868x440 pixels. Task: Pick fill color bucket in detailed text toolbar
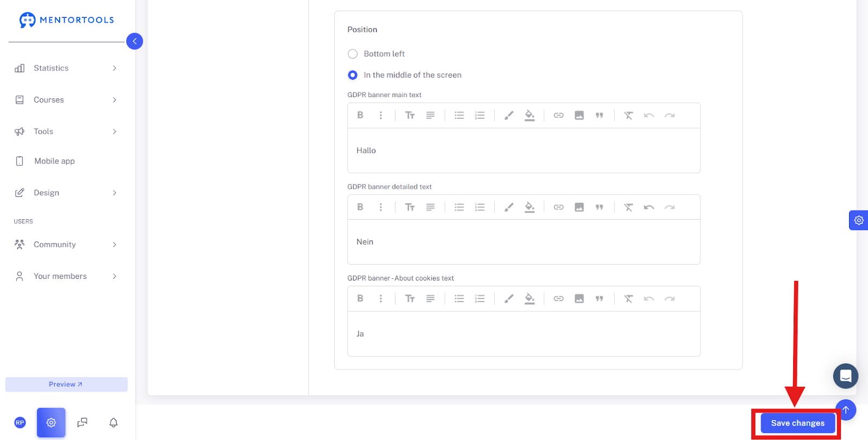click(529, 207)
